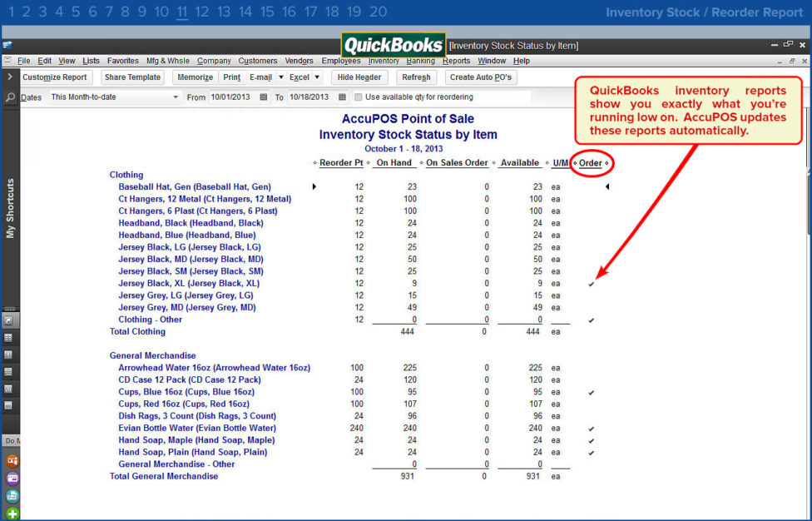The width and height of the screenshot is (812, 521).
Task: Open the Inventory menu
Action: point(384,61)
